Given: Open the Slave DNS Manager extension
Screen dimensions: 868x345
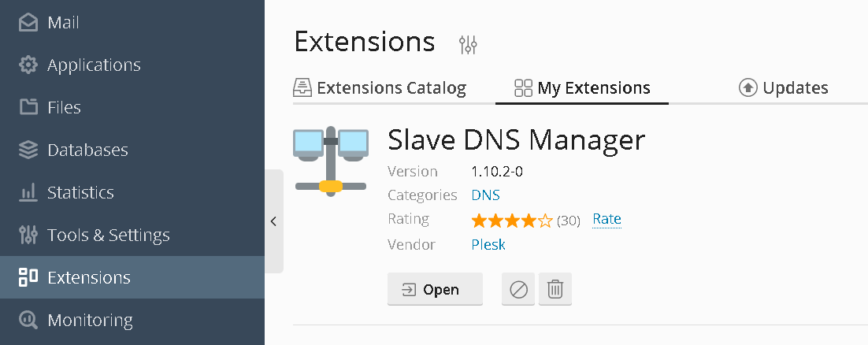Looking at the screenshot, I should click(435, 289).
